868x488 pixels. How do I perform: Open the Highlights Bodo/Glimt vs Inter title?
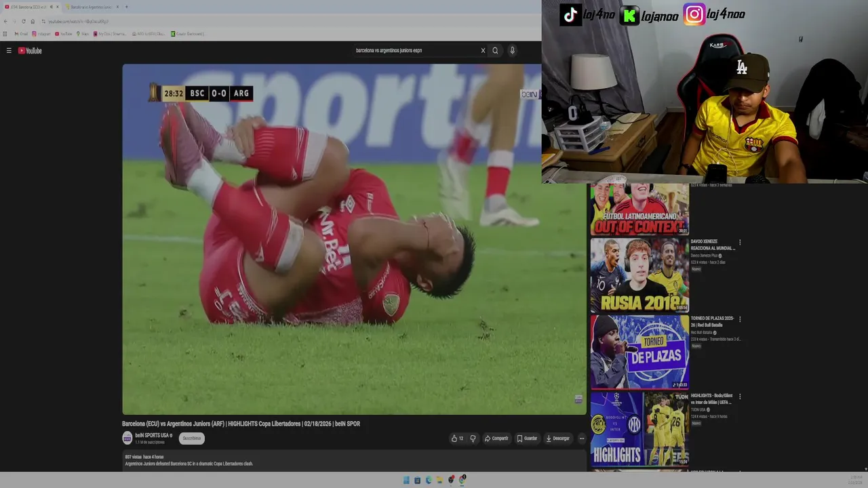click(x=713, y=399)
